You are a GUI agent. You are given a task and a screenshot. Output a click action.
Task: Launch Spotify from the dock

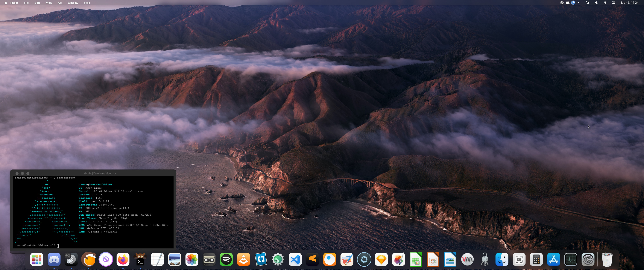pos(226,259)
